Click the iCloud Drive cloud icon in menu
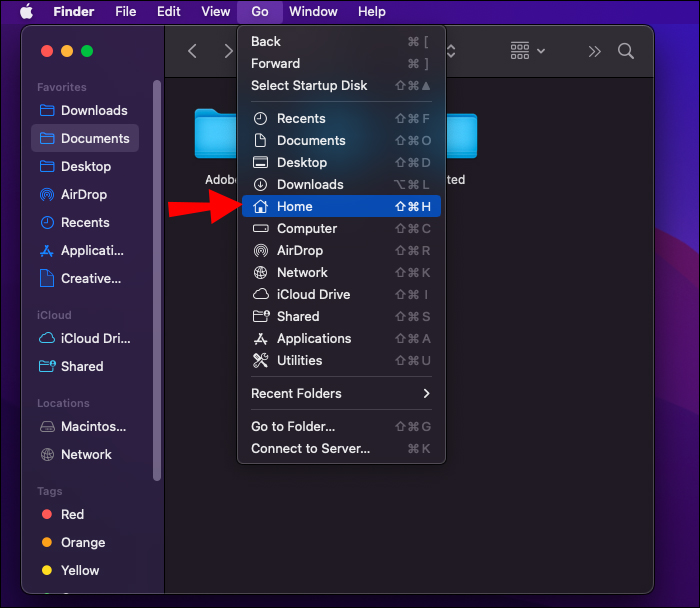The width and height of the screenshot is (700, 608). (x=260, y=294)
